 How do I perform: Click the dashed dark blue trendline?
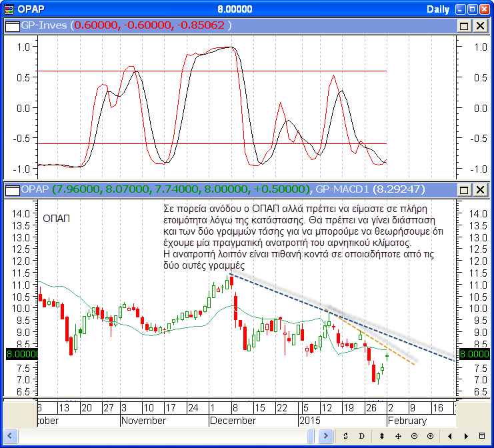(343, 318)
